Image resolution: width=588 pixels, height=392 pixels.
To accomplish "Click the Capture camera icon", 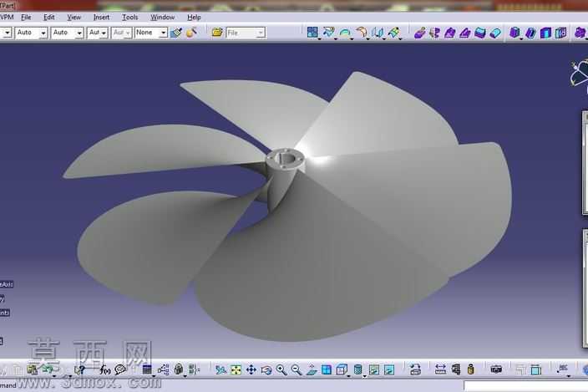I will tap(496, 370).
